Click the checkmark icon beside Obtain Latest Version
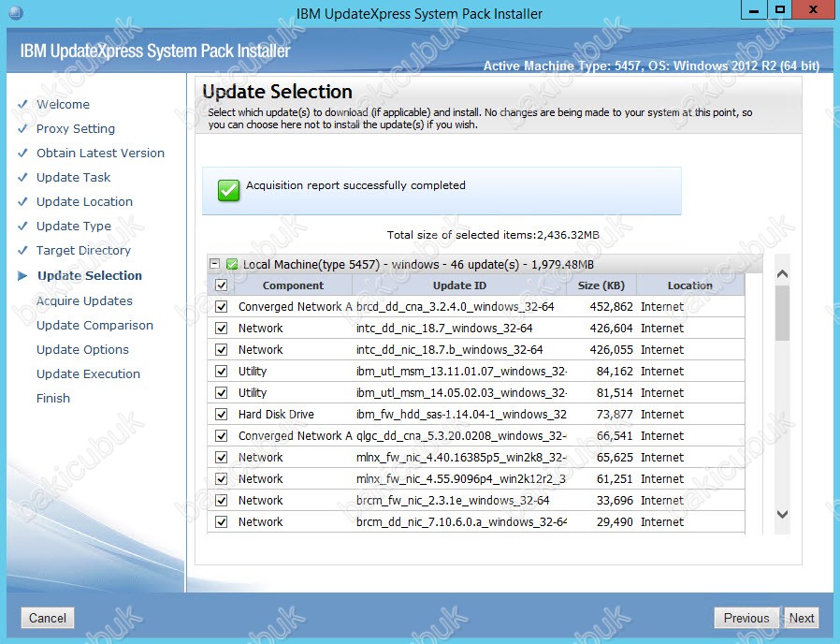This screenshot has height=644, width=840. pos(22,153)
